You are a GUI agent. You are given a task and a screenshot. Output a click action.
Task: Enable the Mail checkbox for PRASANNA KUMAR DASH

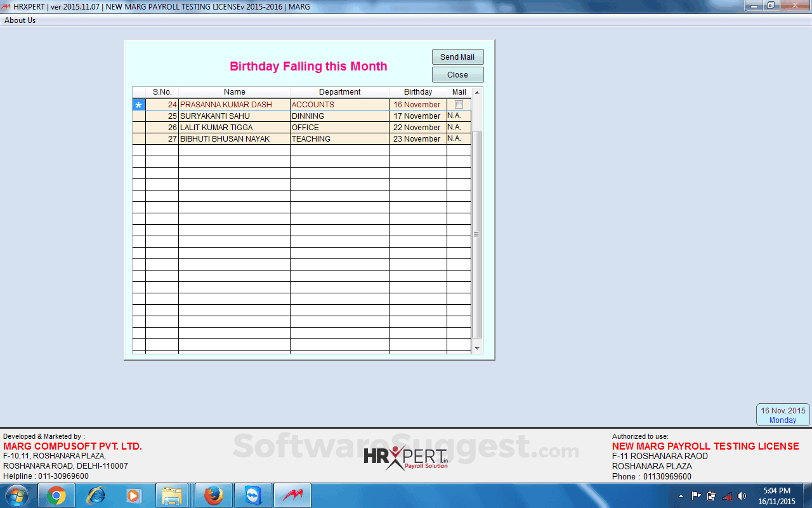[x=459, y=104]
